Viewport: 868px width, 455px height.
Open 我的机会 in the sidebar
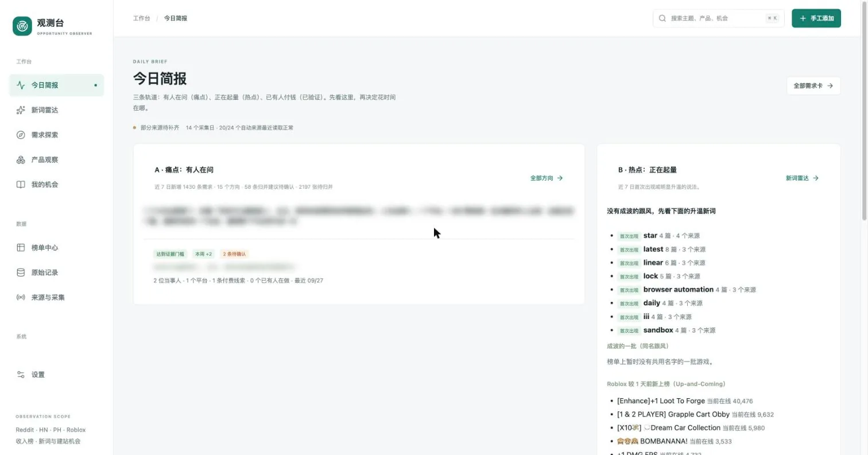(57, 185)
